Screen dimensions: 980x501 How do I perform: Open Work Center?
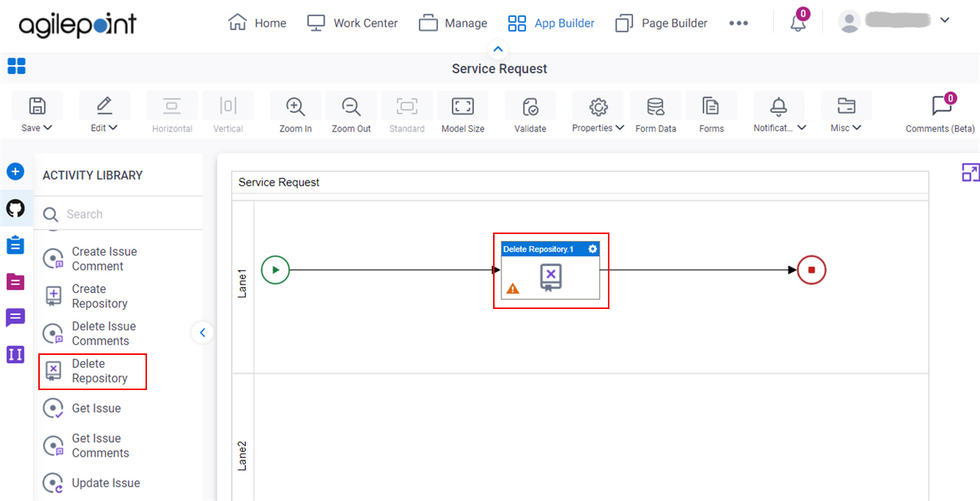[x=352, y=23]
